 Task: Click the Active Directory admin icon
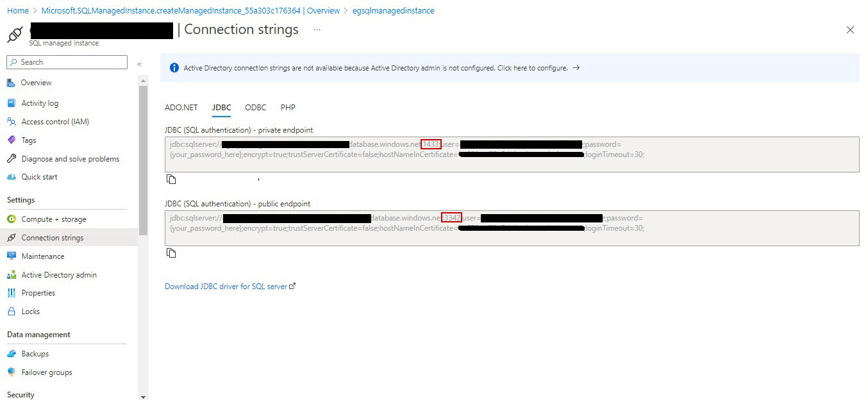click(11, 275)
